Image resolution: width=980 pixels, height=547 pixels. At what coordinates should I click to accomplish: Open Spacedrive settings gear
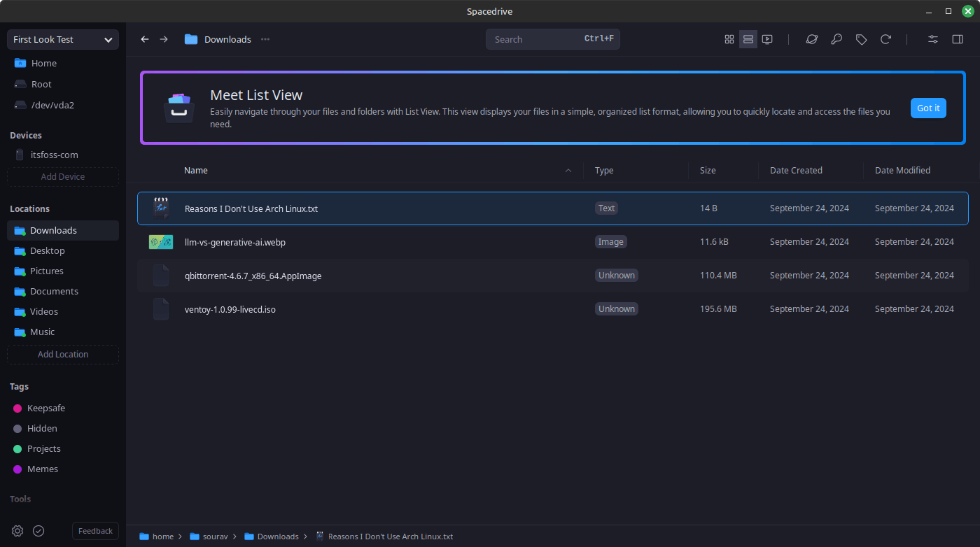coord(17,531)
